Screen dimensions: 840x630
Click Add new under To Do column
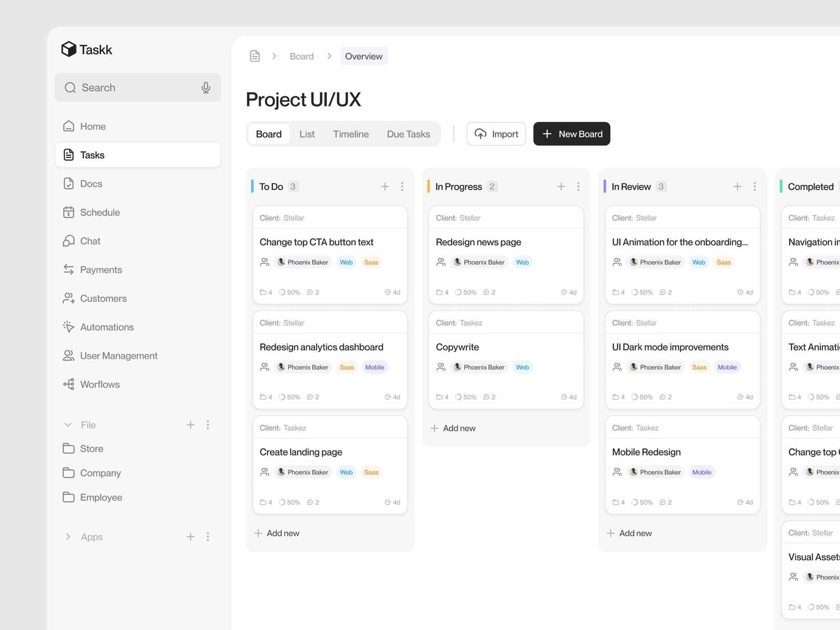[277, 533]
